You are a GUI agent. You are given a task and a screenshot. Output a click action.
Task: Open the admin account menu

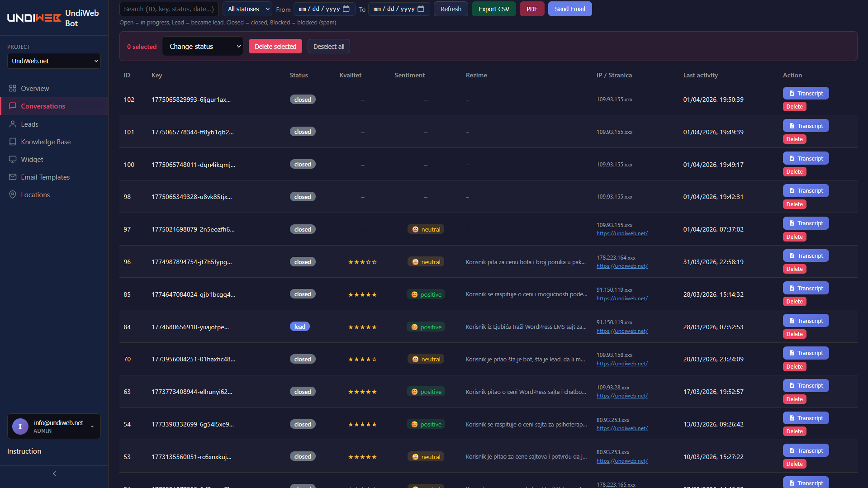tap(54, 426)
